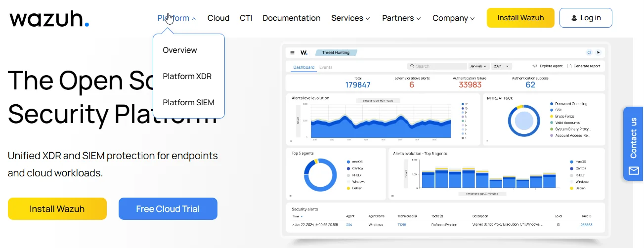Click the logout arrow icon in dashboard
644x248 pixels.
[598, 52]
